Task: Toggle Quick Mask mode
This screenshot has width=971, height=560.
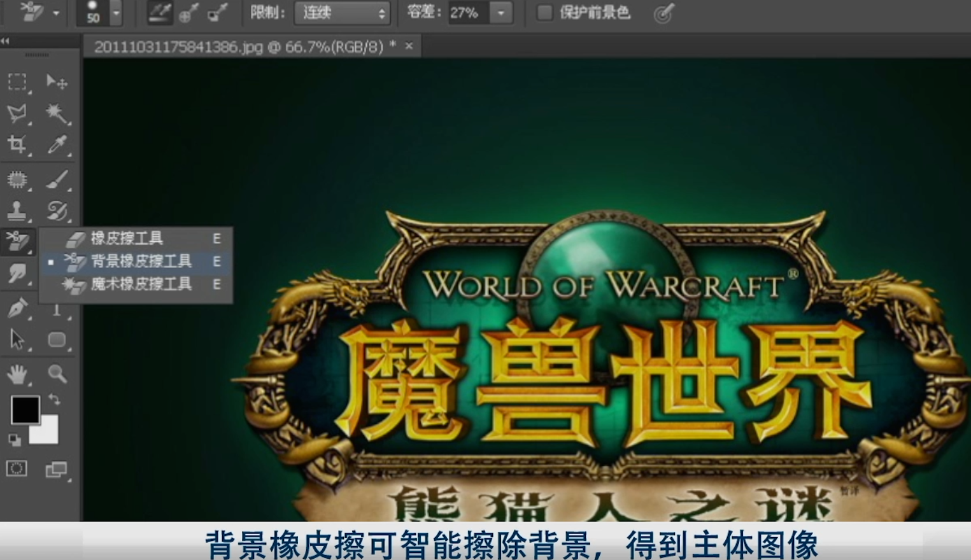Action: (x=17, y=469)
